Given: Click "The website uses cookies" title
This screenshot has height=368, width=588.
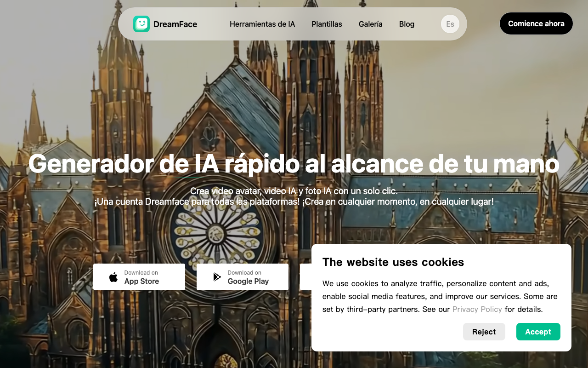Looking at the screenshot, I should (393, 262).
